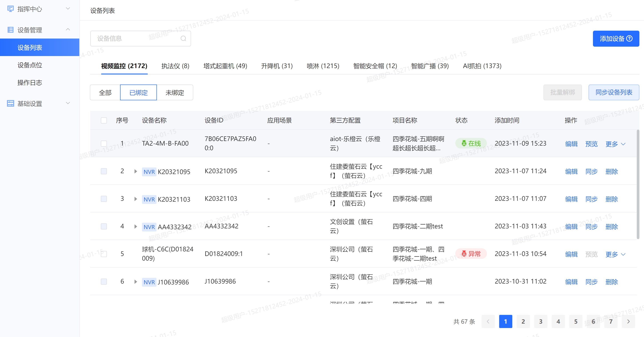The width and height of the screenshot is (644, 337).
Task: Check the row for 球机-C6C device
Action: coord(104,254)
